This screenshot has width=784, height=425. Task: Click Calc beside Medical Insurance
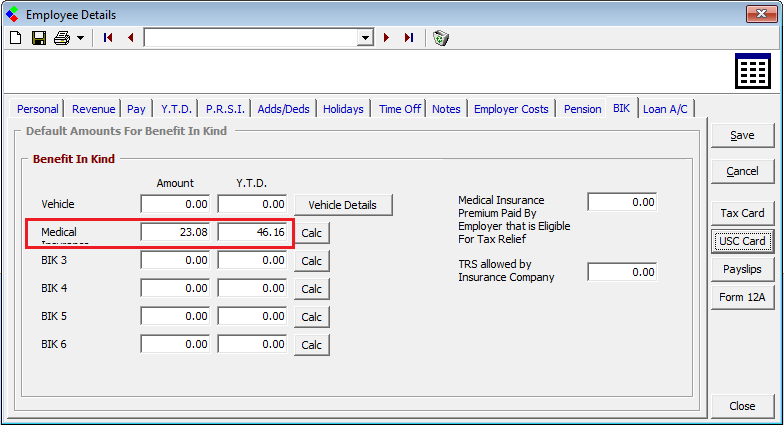tap(313, 233)
